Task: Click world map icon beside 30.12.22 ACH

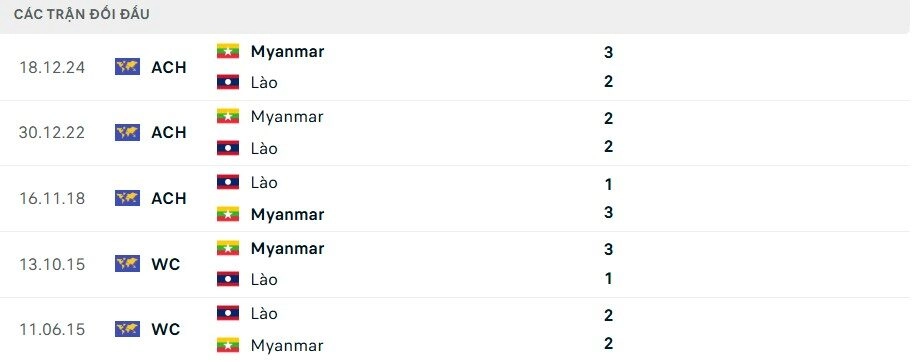Action: [127, 133]
